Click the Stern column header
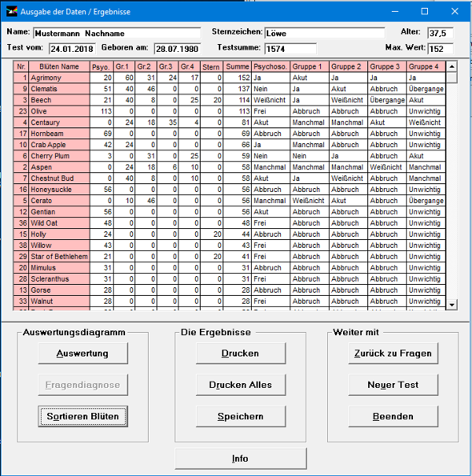This screenshot has width=472, height=476. pos(212,67)
